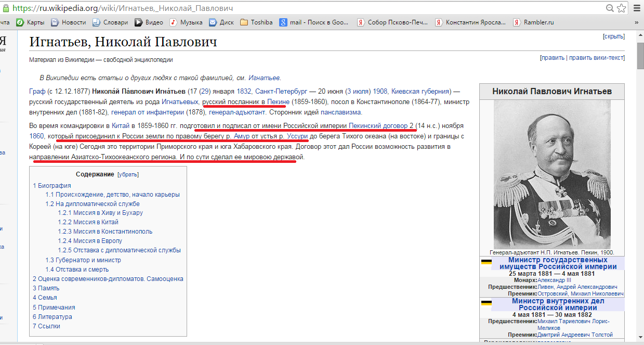
Task: Click the zoom magnifier icon in address bar
Action: coord(610,8)
